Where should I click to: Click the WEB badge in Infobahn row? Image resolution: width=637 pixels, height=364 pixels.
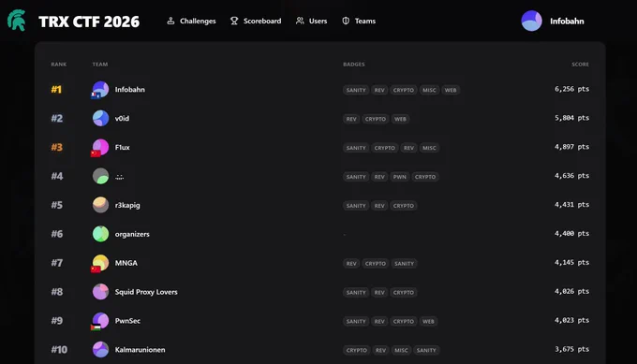click(x=451, y=90)
